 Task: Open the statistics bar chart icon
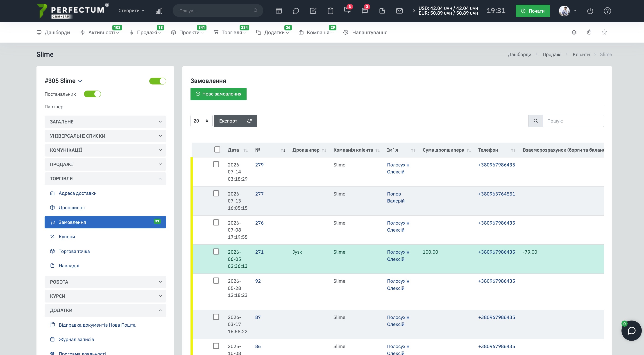tap(159, 11)
